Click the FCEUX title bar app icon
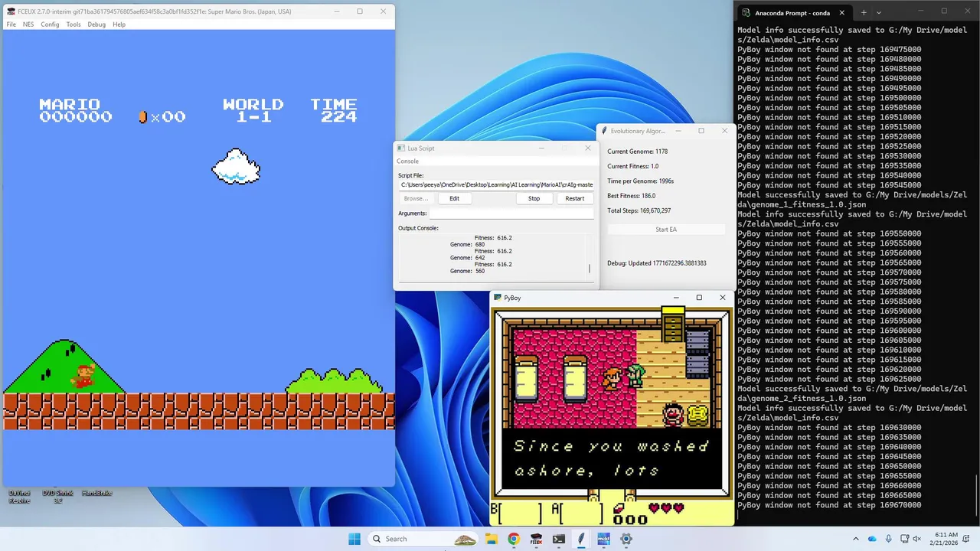Viewport: 980px width, 551px height. (x=11, y=11)
